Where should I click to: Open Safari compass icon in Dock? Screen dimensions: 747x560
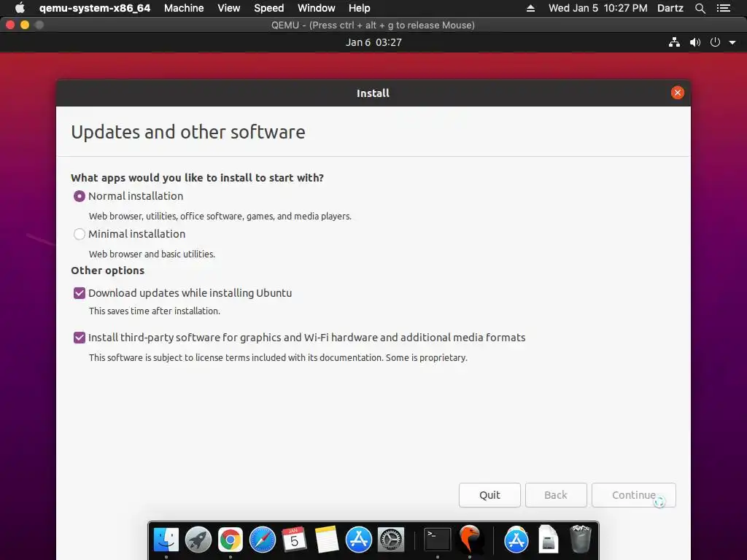(263, 540)
